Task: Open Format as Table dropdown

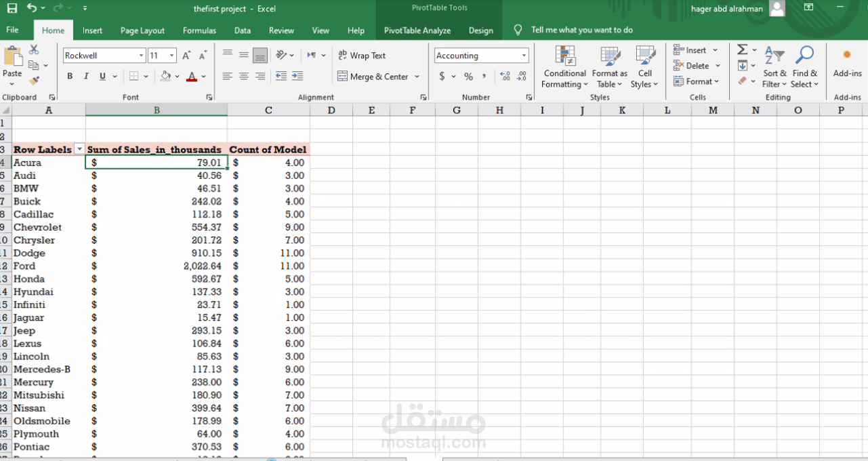Action: [610, 66]
